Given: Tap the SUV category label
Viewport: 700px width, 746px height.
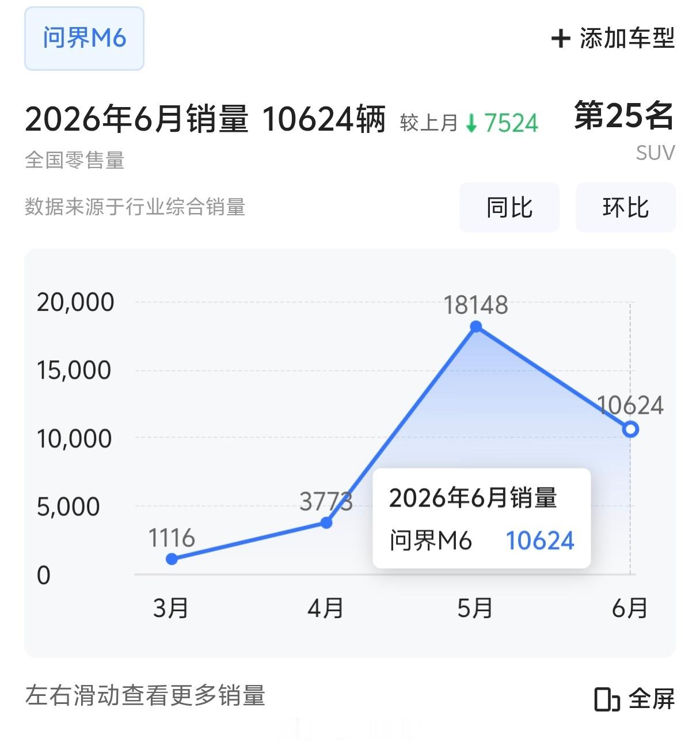Looking at the screenshot, I should pos(655,153).
